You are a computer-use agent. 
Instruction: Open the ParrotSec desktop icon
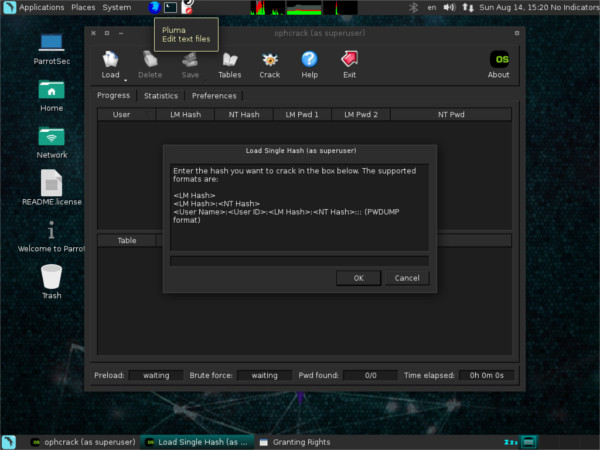coord(52,49)
